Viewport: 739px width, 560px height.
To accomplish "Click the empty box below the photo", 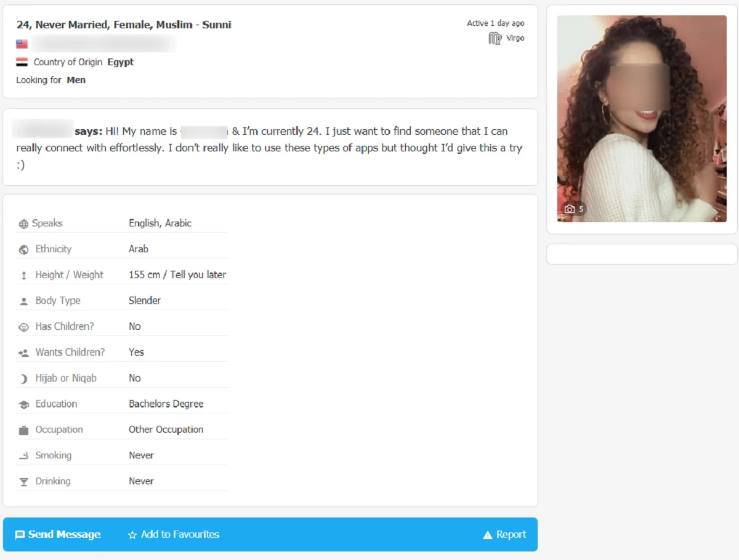I will tap(642, 254).
